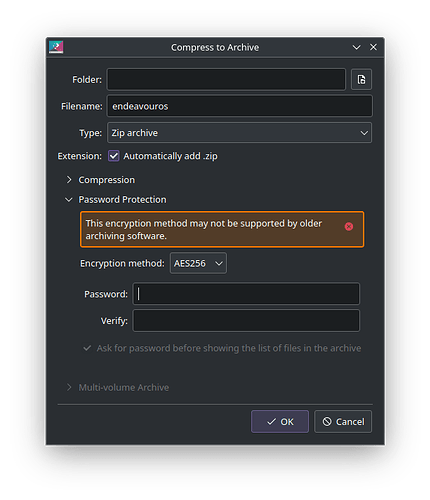Viewport: 430px width, 500px height.
Task: Dismiss the encryption warning with red close icon
Action: click(x=349, y=227)
